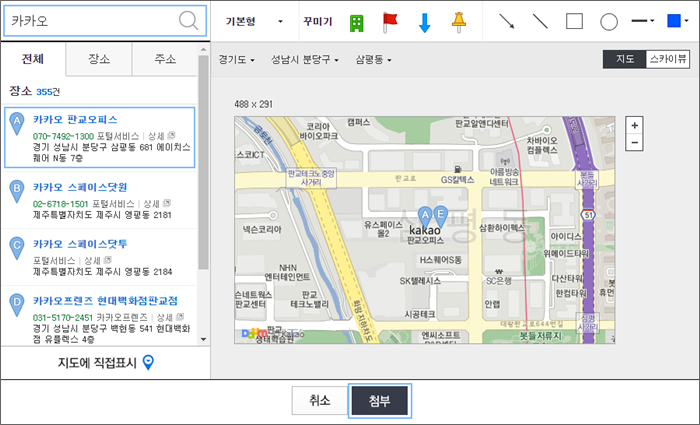The width and height of the screenshot is (700, 425).
Task: Click the 취소 cancel button
Action: tap(320, 400)
